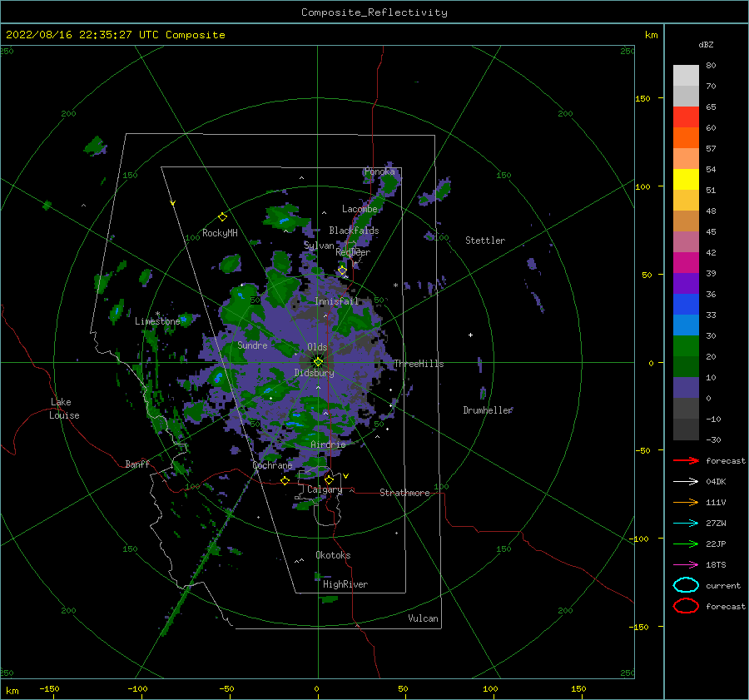Click the Stettler city label
The height and width of the screenshot is (700, 749).
tap(485, 241)
